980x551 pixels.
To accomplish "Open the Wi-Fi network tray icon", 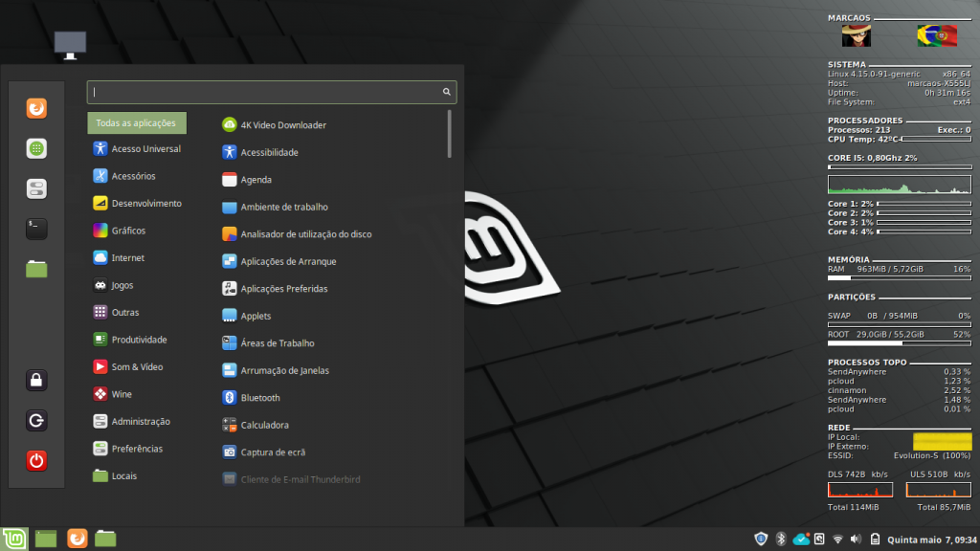I will [837, 540].
